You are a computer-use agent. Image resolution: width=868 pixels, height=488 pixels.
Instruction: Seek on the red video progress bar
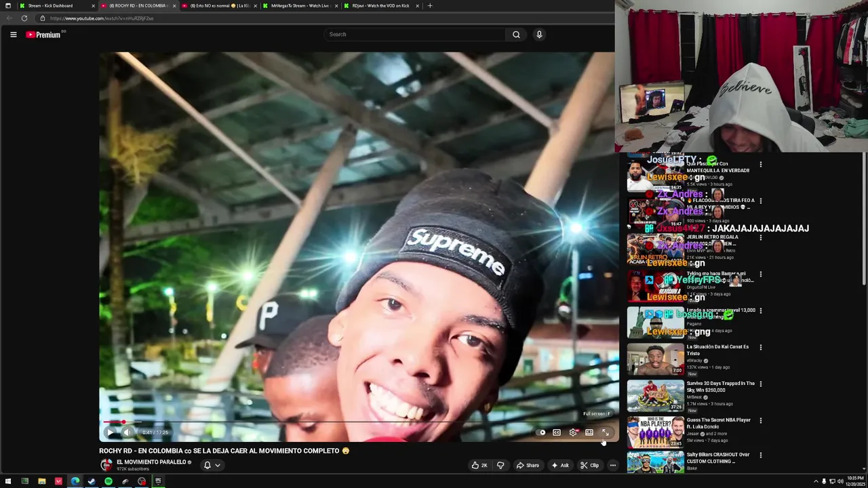(x=359, y=422)
